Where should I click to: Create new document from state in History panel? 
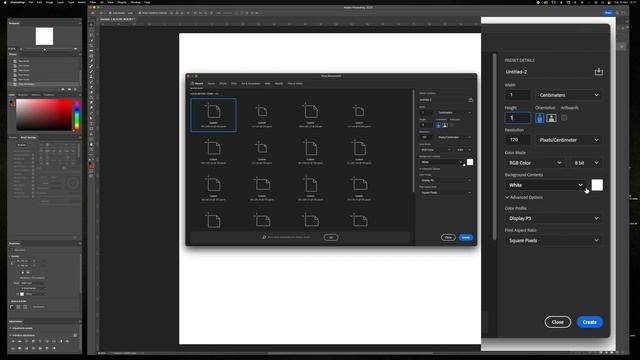point(63,89)
